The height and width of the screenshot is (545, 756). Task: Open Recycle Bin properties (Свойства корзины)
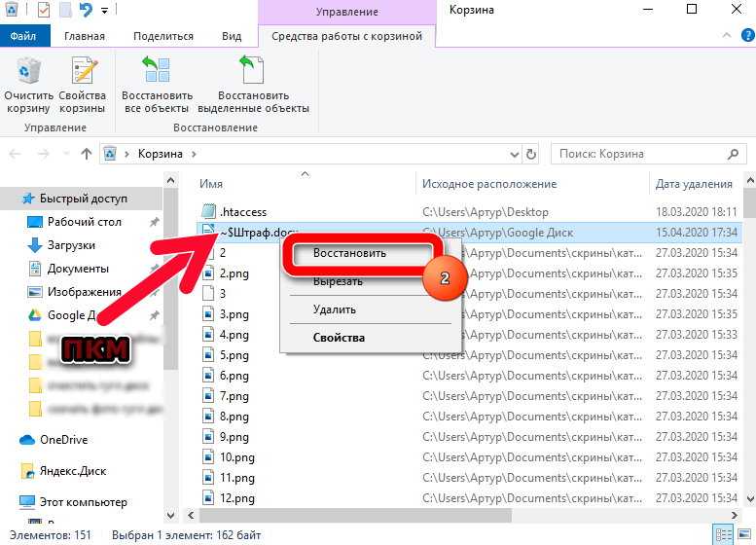point(83,85)
